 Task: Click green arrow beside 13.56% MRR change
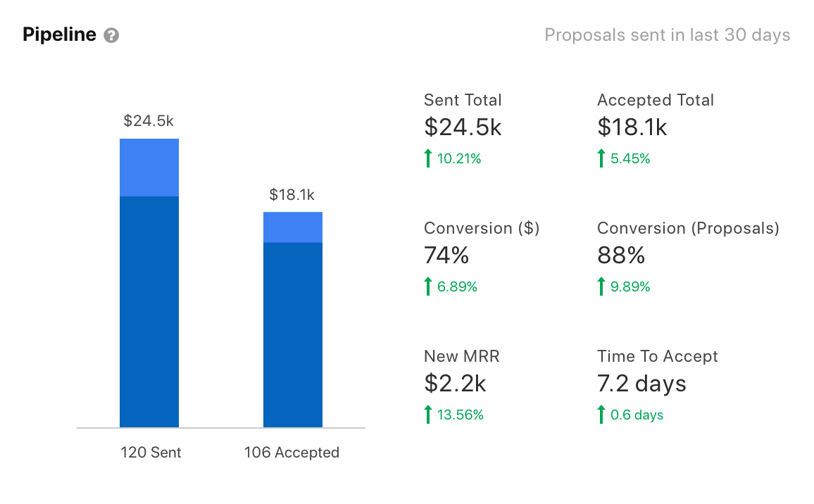[x=427, y=415]
